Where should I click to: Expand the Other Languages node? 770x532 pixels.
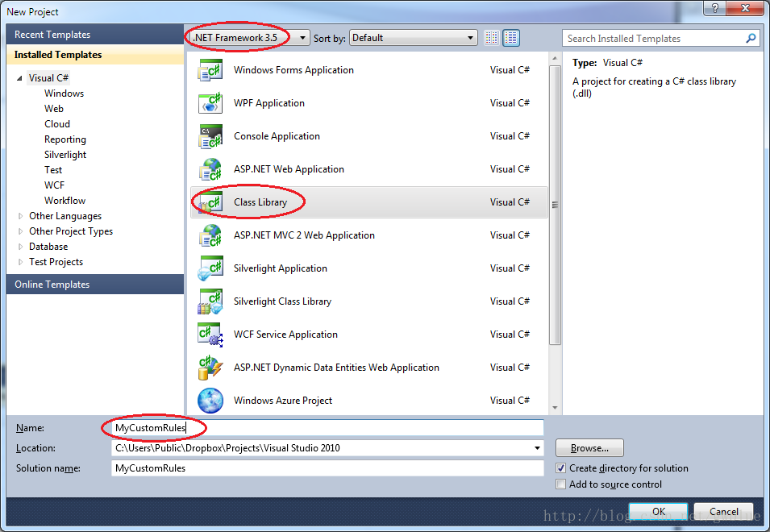click(x=20, y=216)
